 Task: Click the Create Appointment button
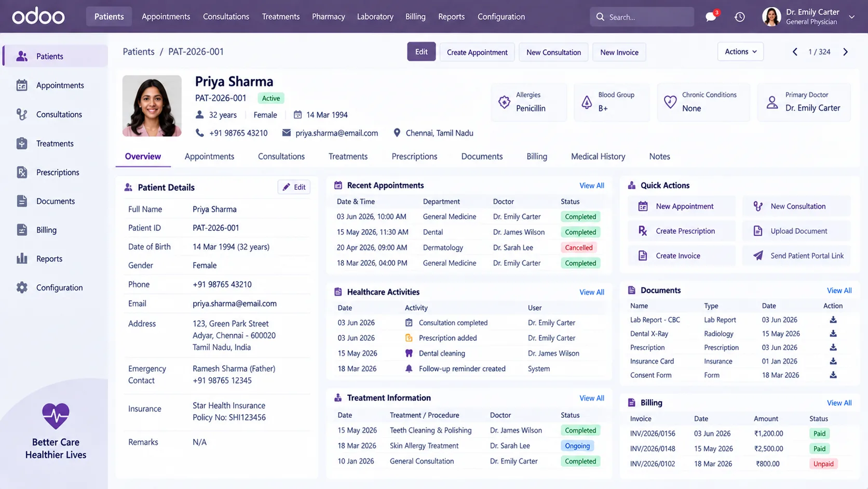point(477,52)
